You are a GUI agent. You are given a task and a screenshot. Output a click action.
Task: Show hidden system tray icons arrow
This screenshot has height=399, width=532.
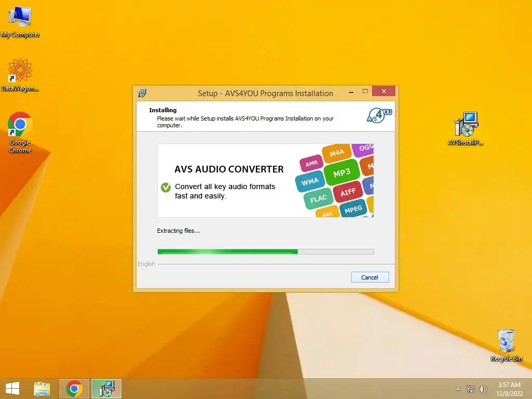(458, 389)
